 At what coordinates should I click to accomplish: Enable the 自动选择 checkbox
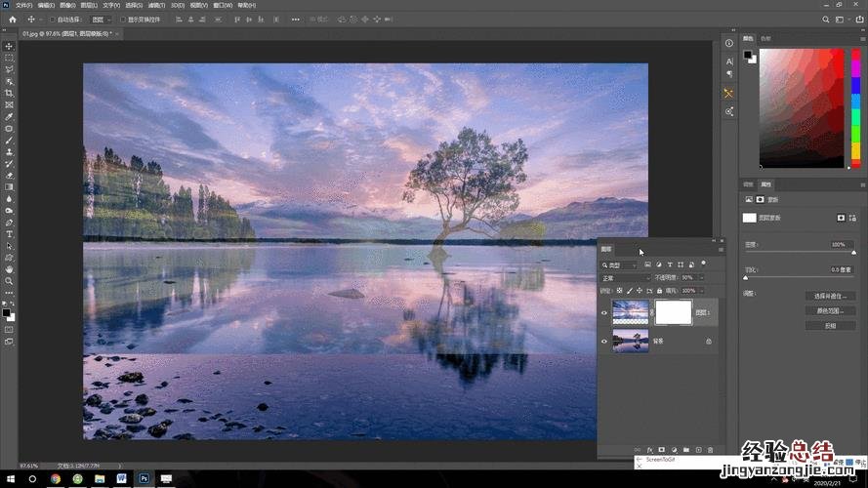(x=53, y=20)
